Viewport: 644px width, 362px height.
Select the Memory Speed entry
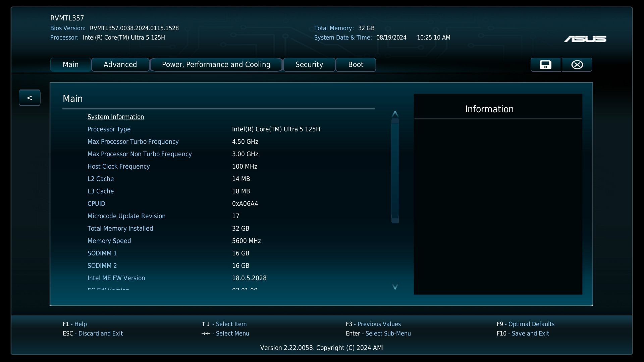(109, 241)
